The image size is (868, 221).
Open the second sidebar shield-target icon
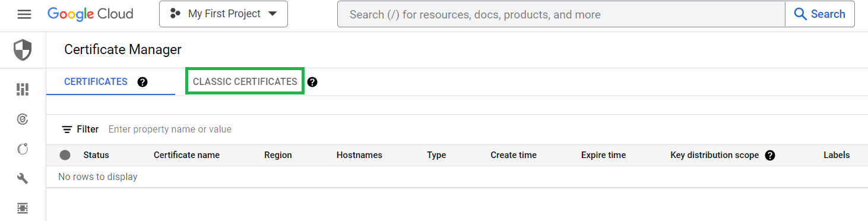click(x=23, y=119)
